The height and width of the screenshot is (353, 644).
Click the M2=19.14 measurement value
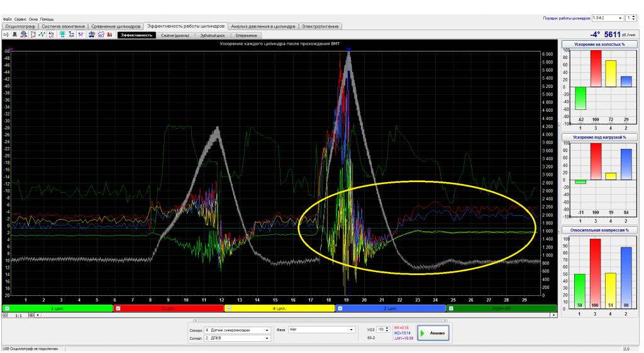402,334
